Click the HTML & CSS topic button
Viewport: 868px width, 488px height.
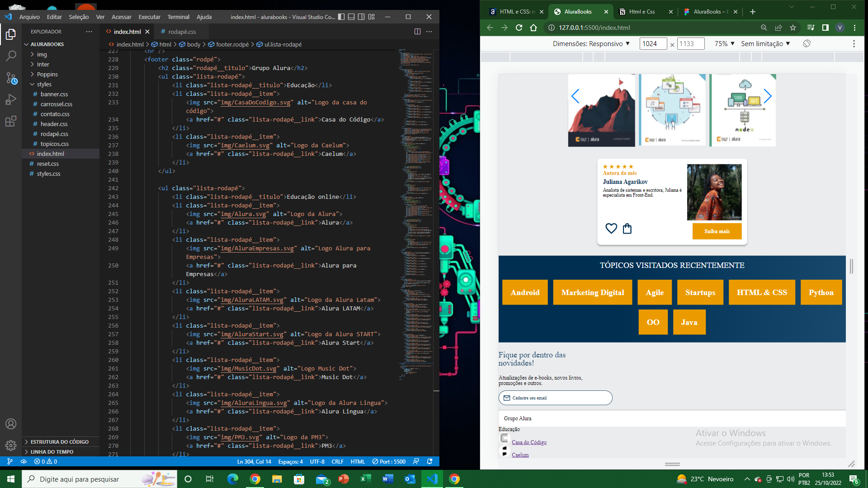pos(762,292)
